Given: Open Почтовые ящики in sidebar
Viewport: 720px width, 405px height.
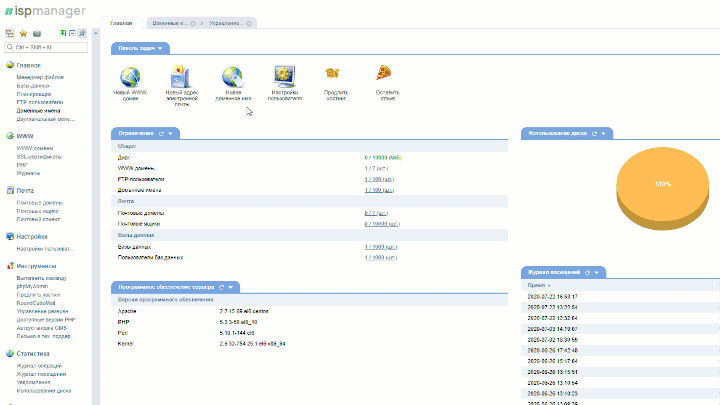Looking at the screenshot, I should [x=38, y=211].
